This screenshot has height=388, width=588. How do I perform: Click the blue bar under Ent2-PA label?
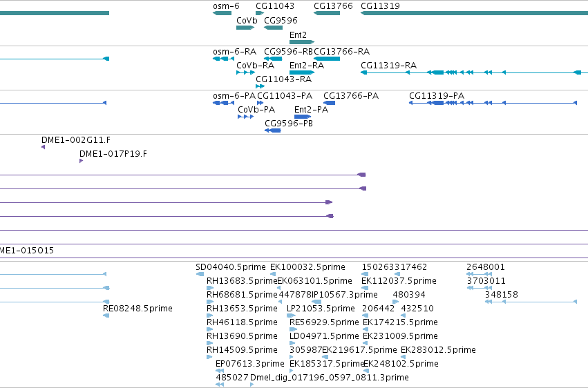(303, 117)
